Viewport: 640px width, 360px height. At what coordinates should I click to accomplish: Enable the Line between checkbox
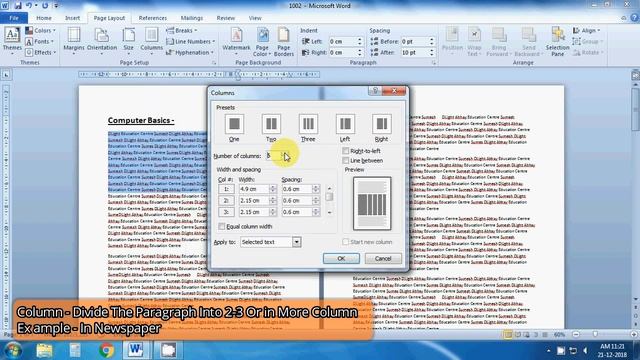pyautogui.click(x=346, y=160)
